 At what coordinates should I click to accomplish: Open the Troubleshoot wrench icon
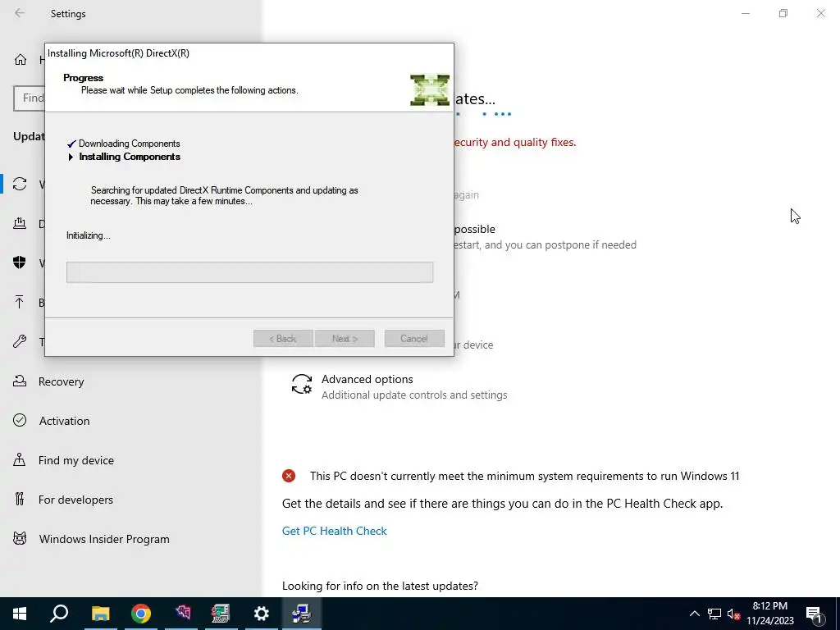(20, 341)
